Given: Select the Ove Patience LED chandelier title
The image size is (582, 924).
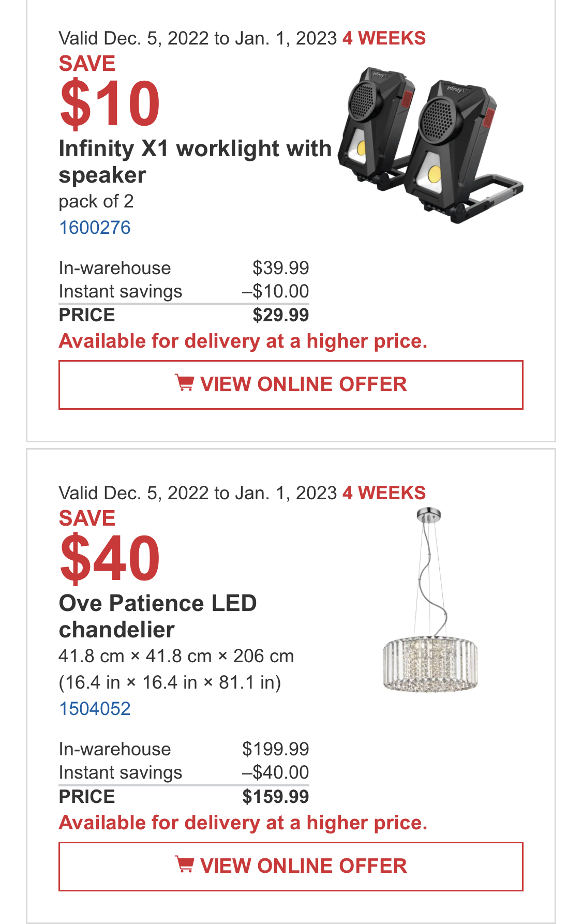Looking at the screenshot, I should point(158,617).
